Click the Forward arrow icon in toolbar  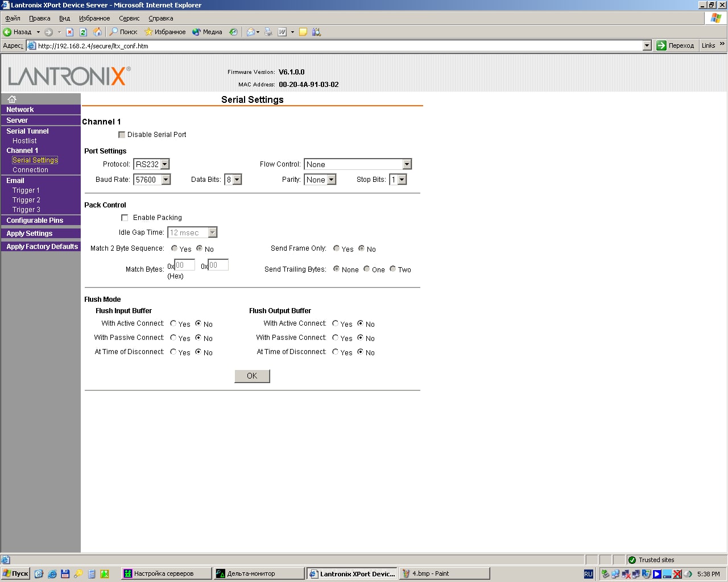click(x=48, y=32)
